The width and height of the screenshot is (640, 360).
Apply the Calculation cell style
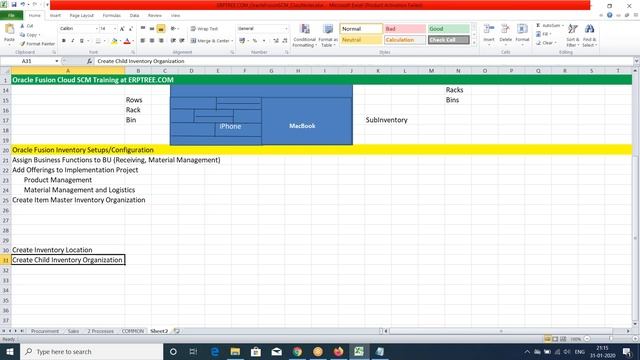[x=405, y=40]
